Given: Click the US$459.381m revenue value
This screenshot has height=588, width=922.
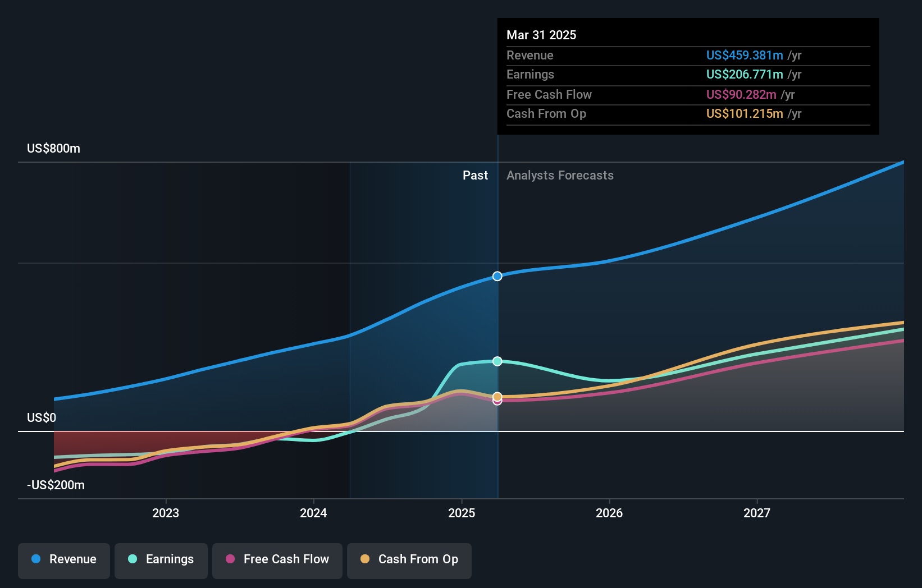Looking at the screenshot, I should pos(745,55).
